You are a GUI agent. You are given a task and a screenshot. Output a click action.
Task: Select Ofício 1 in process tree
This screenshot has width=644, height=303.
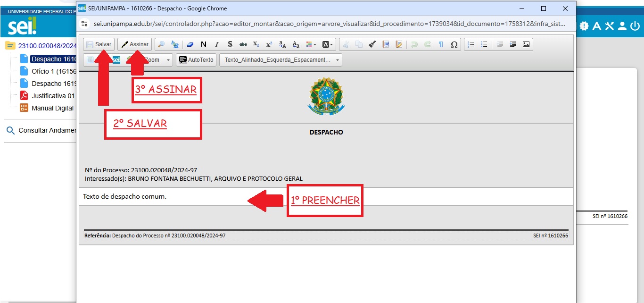coord(53,71)
